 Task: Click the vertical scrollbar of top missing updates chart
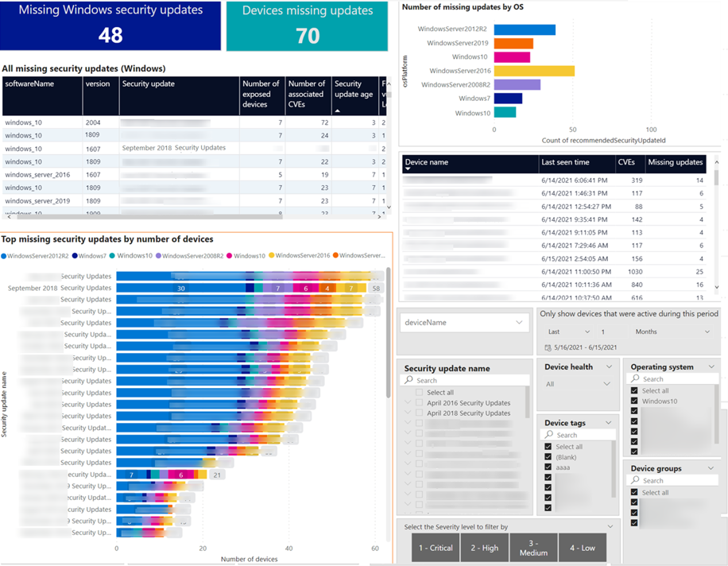[388, 332]
